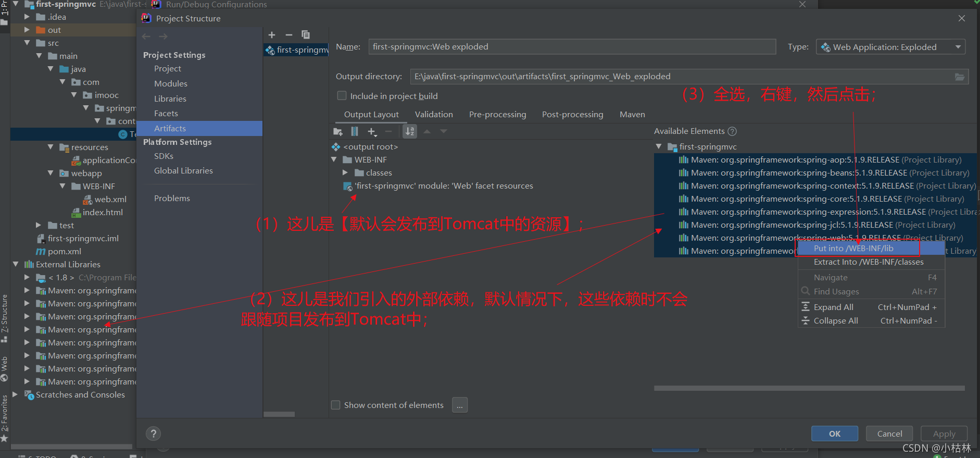Click the artifact list horizontal scrollbar

[279, 414]
